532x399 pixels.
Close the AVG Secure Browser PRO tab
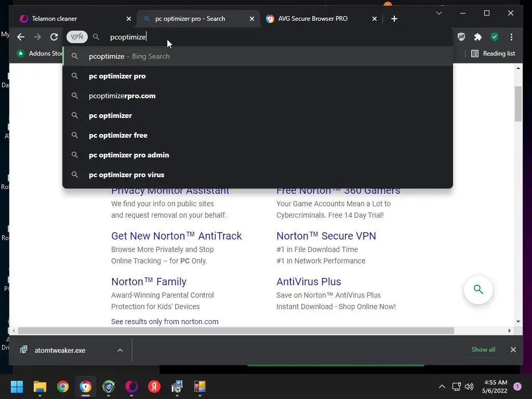[x=374, y=19]
